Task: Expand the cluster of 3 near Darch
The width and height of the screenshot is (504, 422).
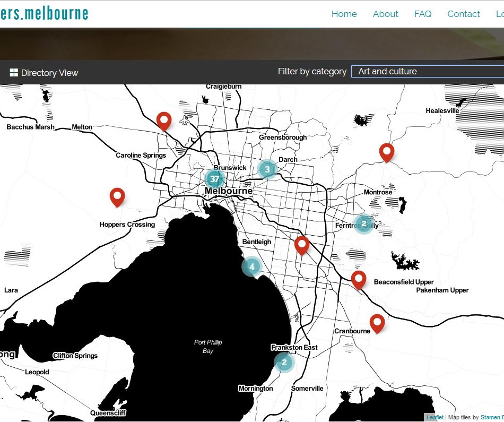Action: point(267,169)
